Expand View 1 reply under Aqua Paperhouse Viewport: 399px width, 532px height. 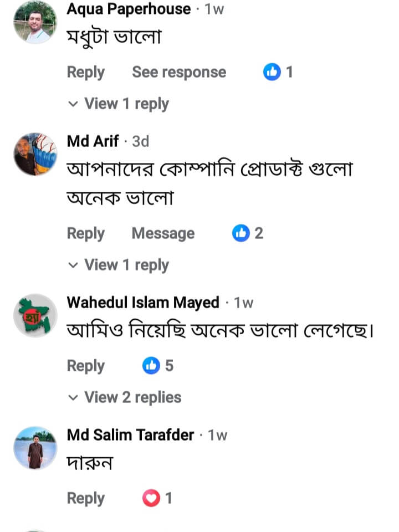pos(126,104)
